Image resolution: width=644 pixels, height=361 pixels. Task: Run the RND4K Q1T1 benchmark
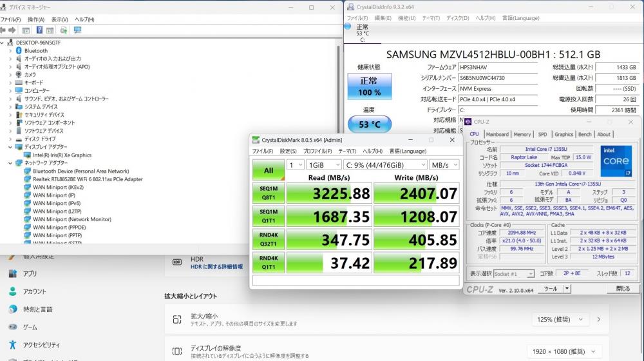coord(268,262)
